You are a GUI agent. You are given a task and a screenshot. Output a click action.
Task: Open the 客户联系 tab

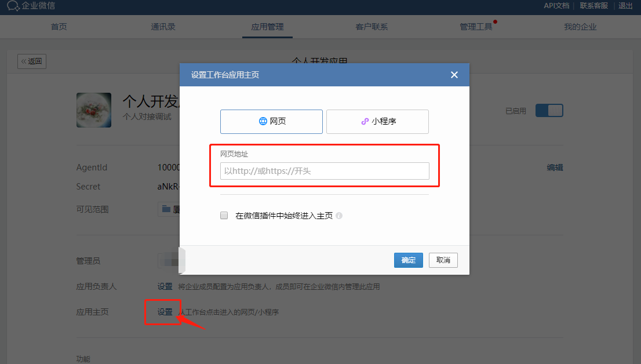pos(372,27)
